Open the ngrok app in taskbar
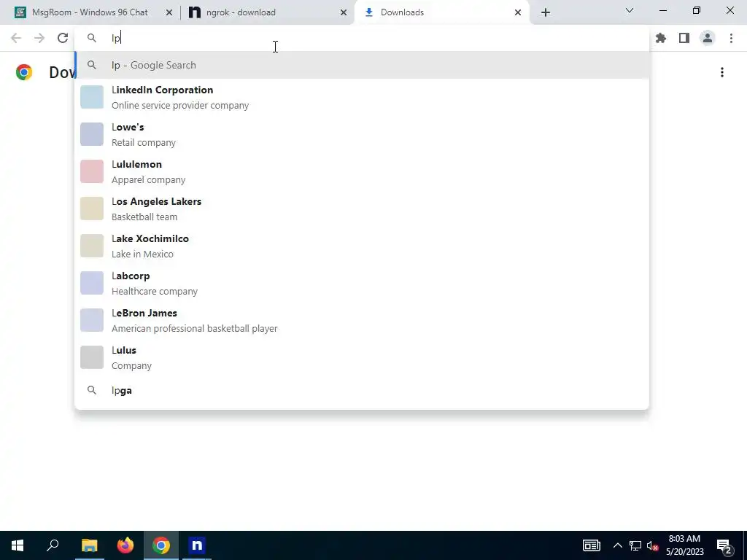This screenshot has width=747, height=560. [x=197, y=545]
